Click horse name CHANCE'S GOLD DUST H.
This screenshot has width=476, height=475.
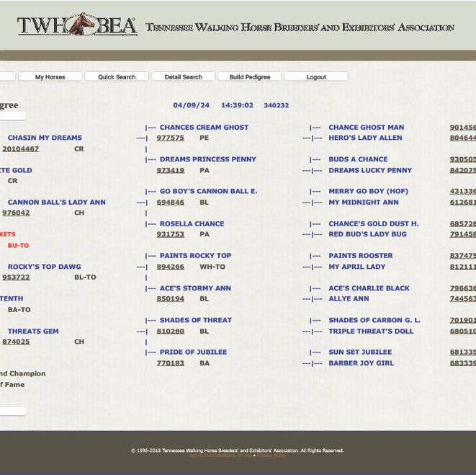374,223
